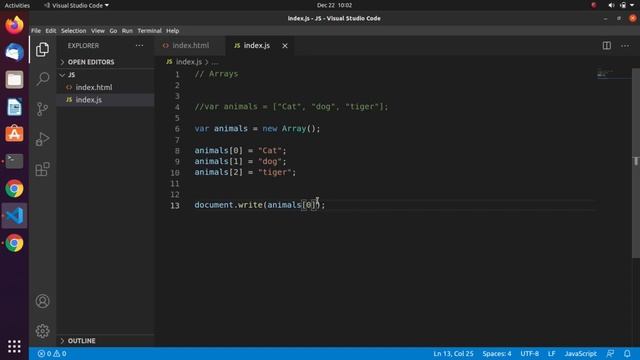The image size is (640, 360).
Task: Open the View menu
Action: (98, 31)
